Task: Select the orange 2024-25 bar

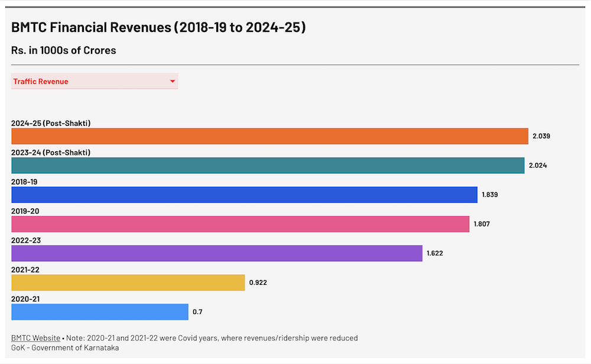Action: [269, 136]
